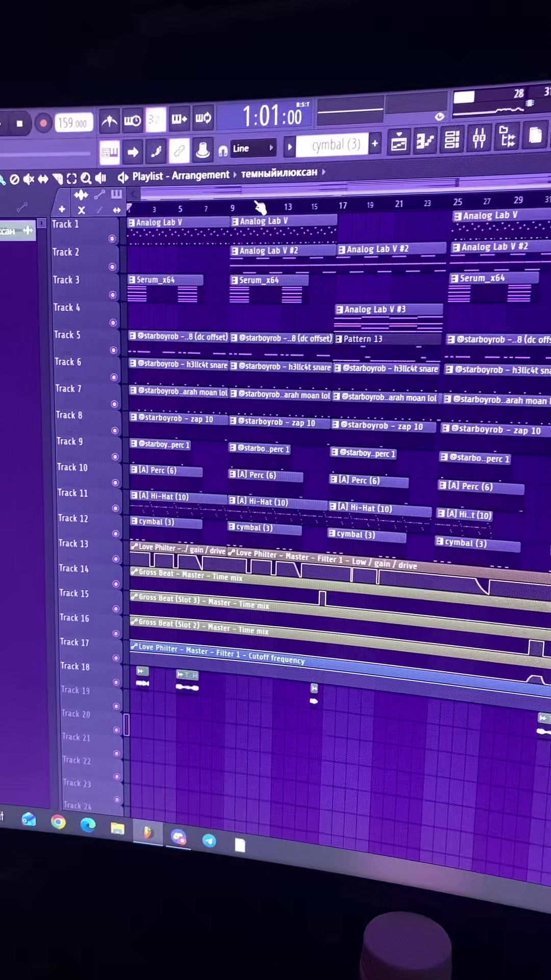Click the stamp-shaped toolbar icon
Screen dimensions: 551x980
pyautogui.click(x=203, y=150)
